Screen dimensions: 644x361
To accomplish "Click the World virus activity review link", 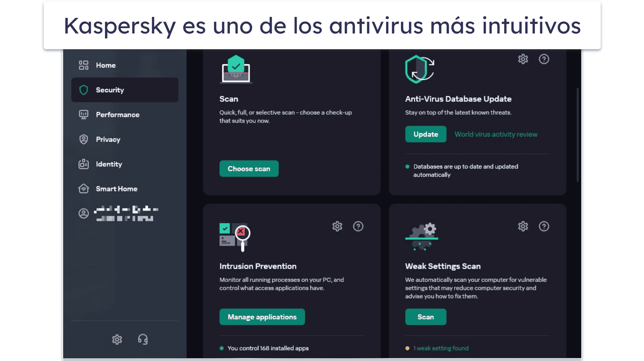I will coord(496,134).
